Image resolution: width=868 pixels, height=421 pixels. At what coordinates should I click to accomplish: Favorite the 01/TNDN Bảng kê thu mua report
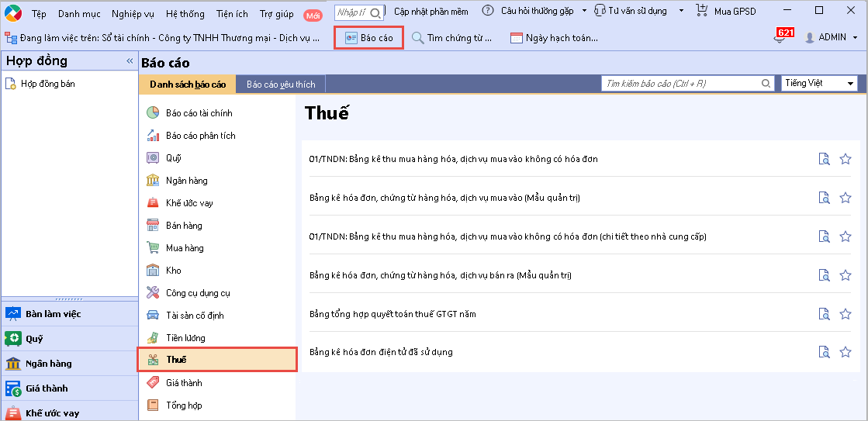[x=846, y=159]
